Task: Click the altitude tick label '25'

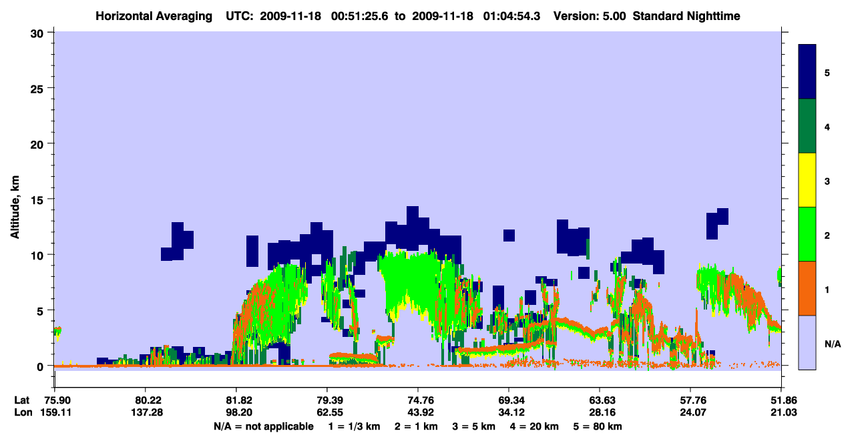Action: 39,88
